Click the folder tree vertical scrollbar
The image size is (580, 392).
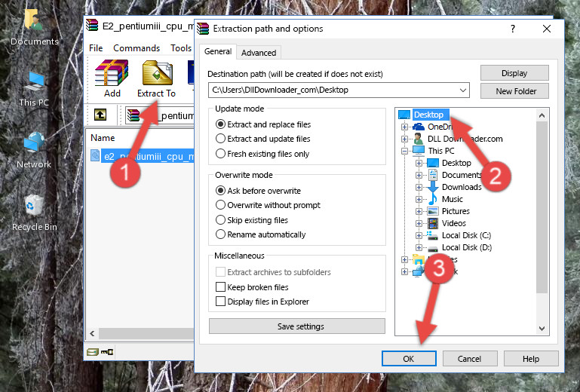tap(542, 207)
